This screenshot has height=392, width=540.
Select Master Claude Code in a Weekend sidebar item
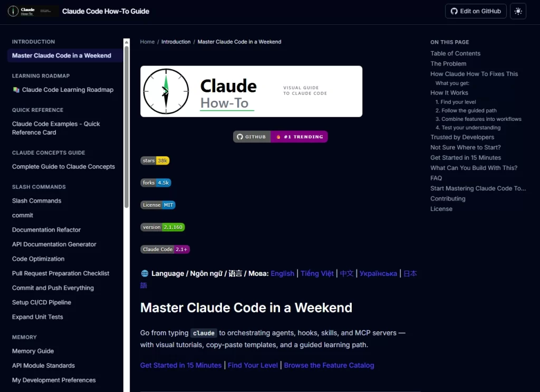pos(65,55)
